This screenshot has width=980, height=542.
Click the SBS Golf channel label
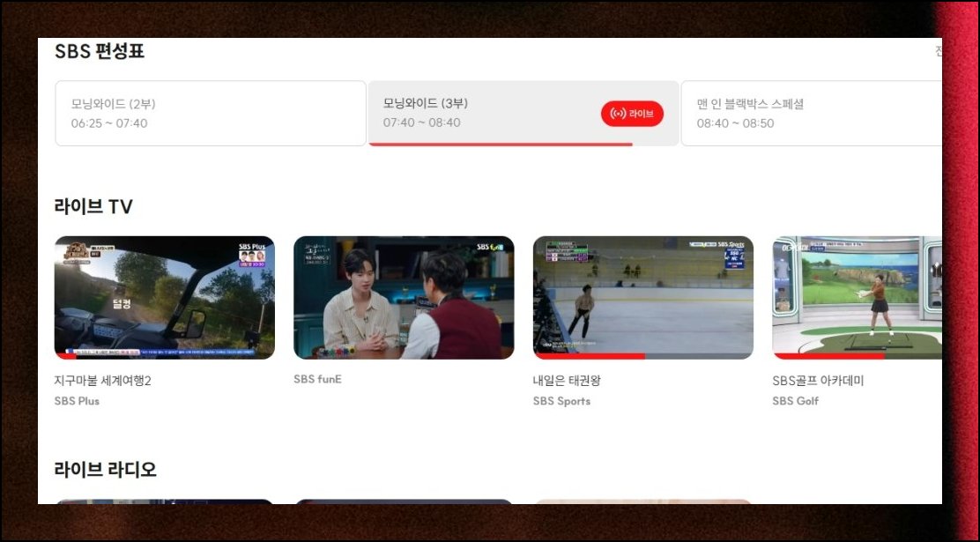(796, 401)
